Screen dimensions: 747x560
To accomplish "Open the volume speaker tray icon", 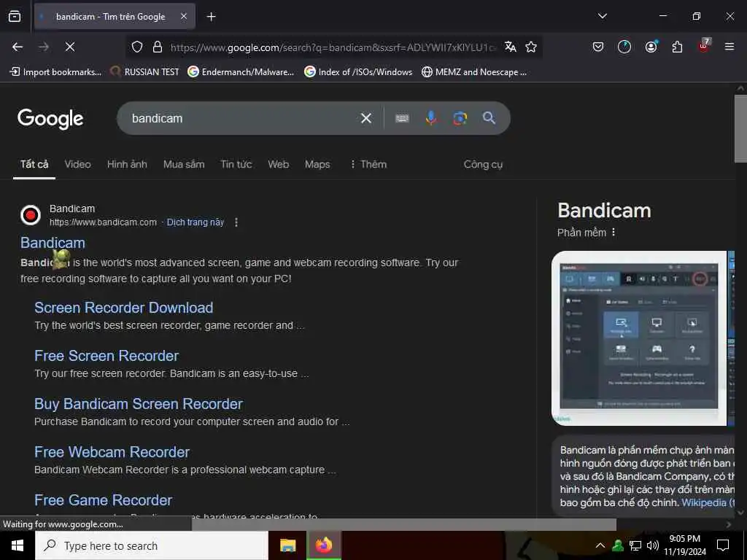I will pyautogui.click(x=653, y=545).
